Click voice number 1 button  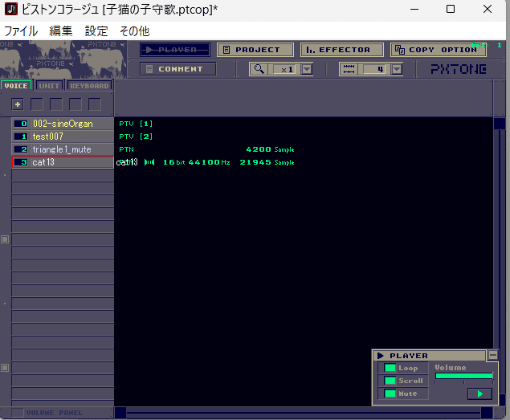coord(21,137)
